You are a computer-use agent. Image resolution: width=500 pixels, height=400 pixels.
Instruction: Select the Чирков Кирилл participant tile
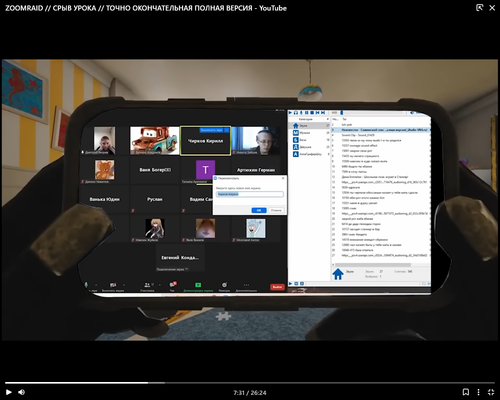tap(205, 141)
